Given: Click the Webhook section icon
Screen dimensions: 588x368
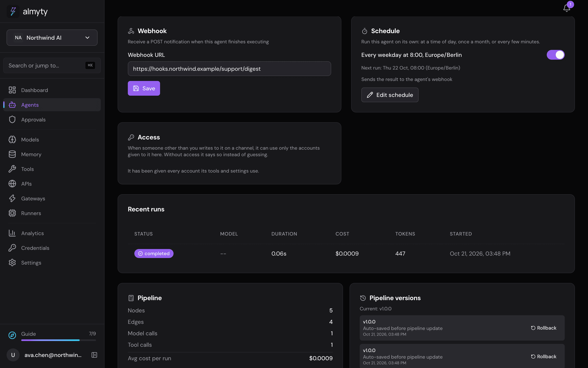Looking at the screenshot, I should tap(131, 31).
